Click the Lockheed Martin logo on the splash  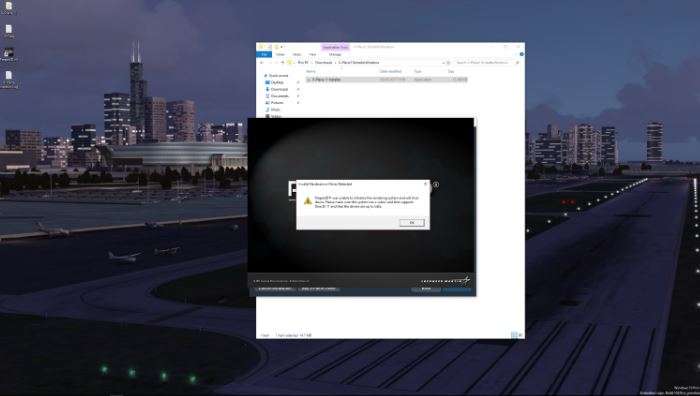(x=446, y=281)
